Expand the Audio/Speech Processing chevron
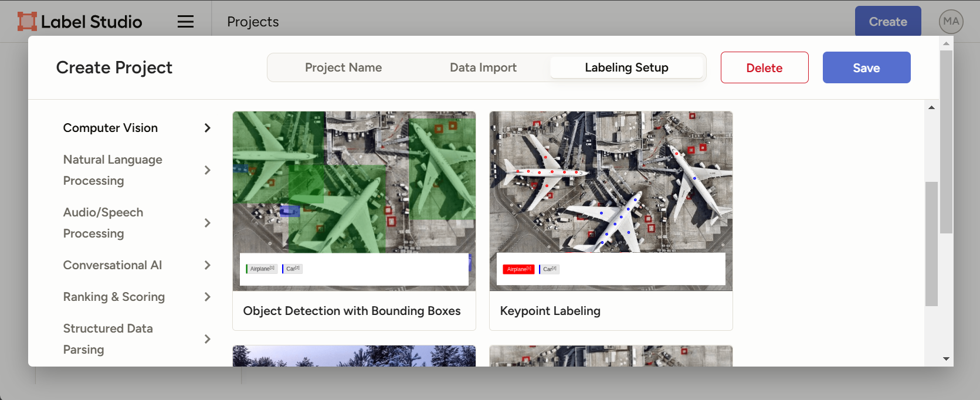 click(x=207, y=223)
